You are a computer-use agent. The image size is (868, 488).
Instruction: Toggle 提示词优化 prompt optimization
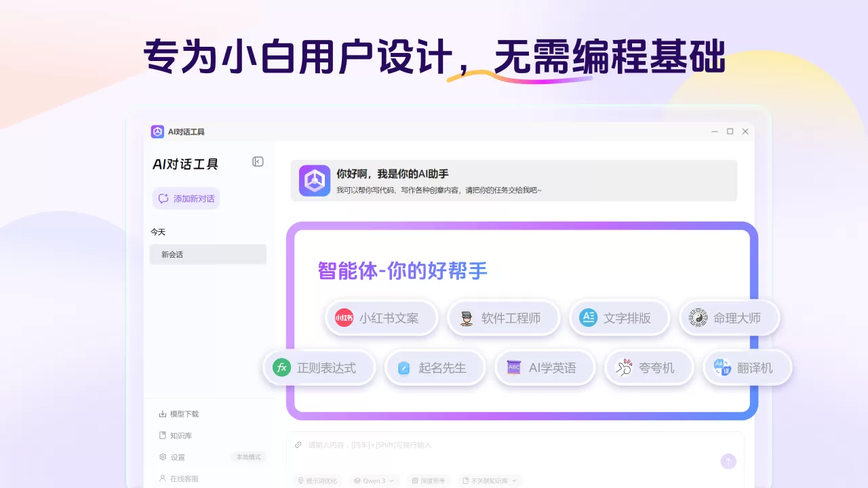point(319,481)
